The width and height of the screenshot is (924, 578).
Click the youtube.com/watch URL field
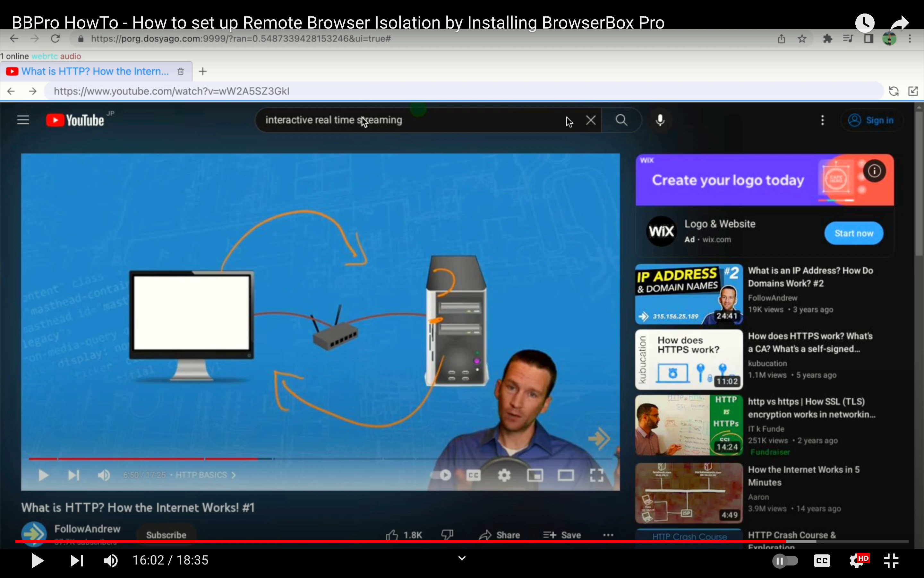click(464, 92)
